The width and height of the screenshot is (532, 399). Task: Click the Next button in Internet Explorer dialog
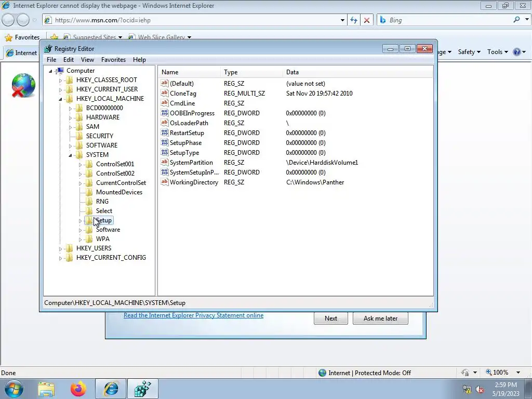point(331,318)
